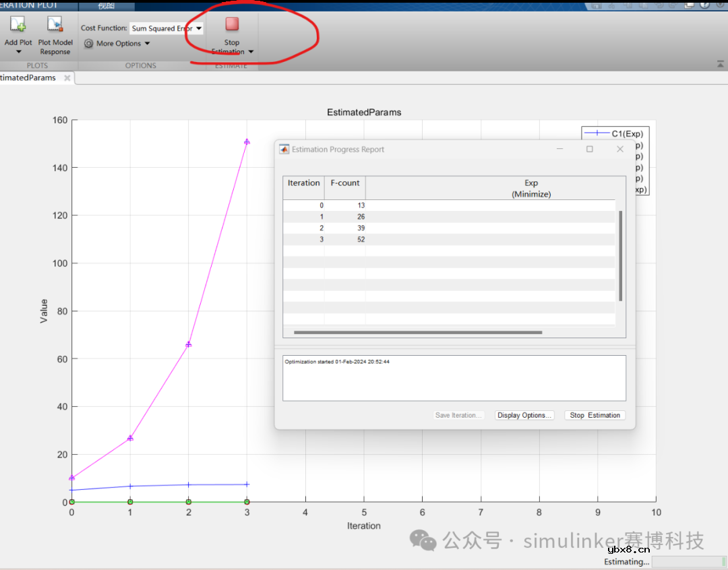Image resolution: width=728 pixels, height=570 pixels.
Task: Expand the Stop Estimation dropdown arrow
Action: (x=250, y=51)
